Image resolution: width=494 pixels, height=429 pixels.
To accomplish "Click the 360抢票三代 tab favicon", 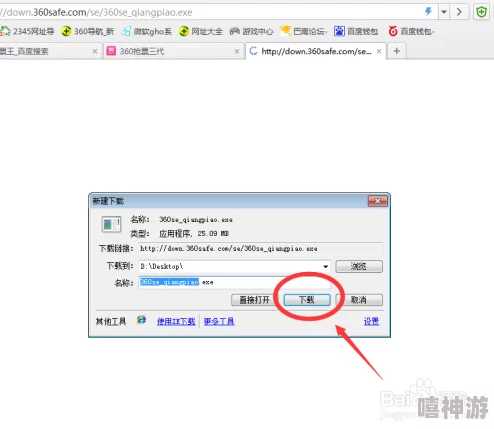I will (x=111, y=51).
